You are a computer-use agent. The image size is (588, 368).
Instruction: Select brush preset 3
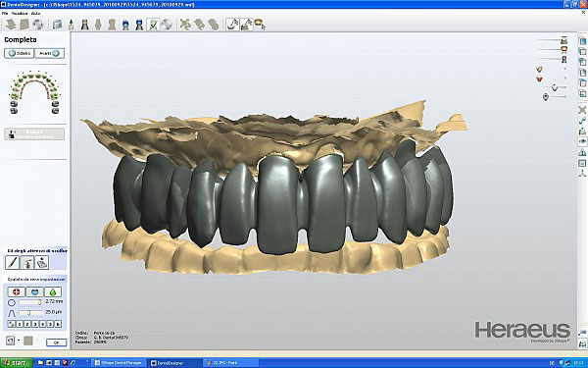point(35,324)
